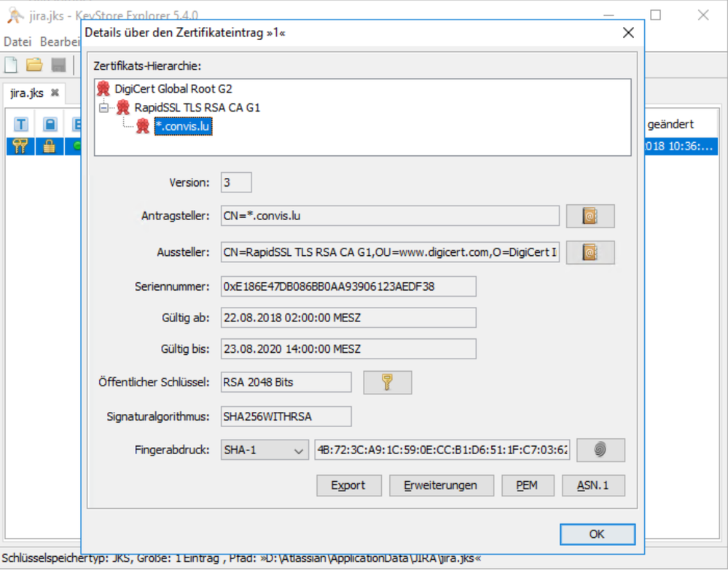Click the Version field showing 3
This screenshot has width=728, height=570.
coord(236,182)
